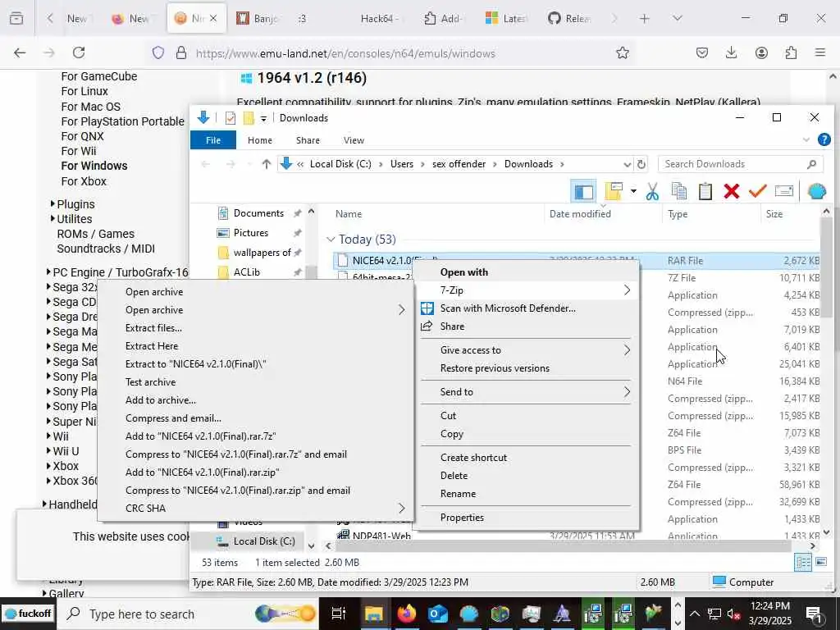Expand second Open archive submenu arrow
The height and width of the screenshot is (630, 840).
coord(401,309)
